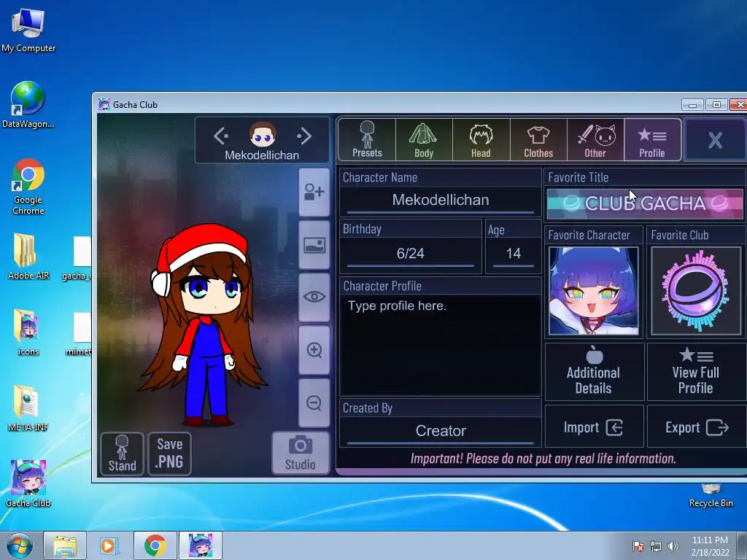Screen dimensions: 747x560
Task: Minimize the Gacha Club window
Action: pyautogui.click(x=692, y=105)
